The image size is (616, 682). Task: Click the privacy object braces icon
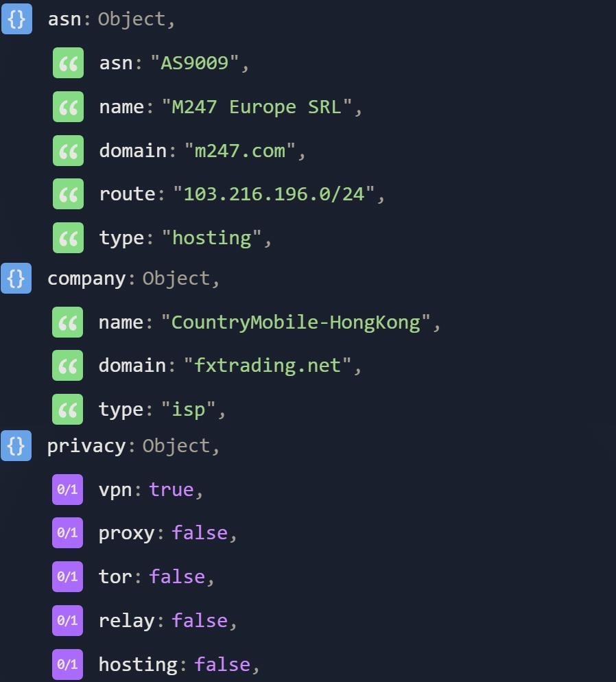point(16,445)
